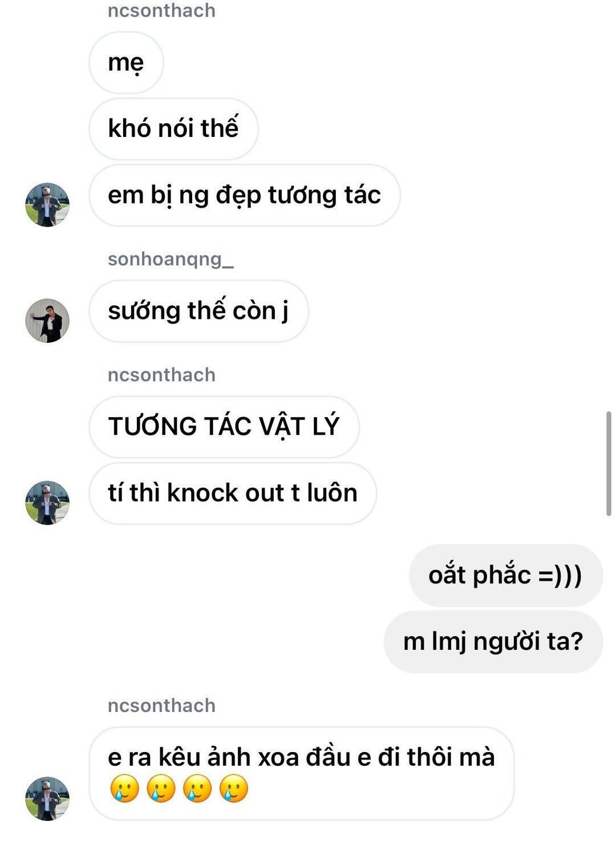This screenshot has width=616, height=841.
Task: Click the chat scrollbar thumb on the right edge
Action: 609,463
